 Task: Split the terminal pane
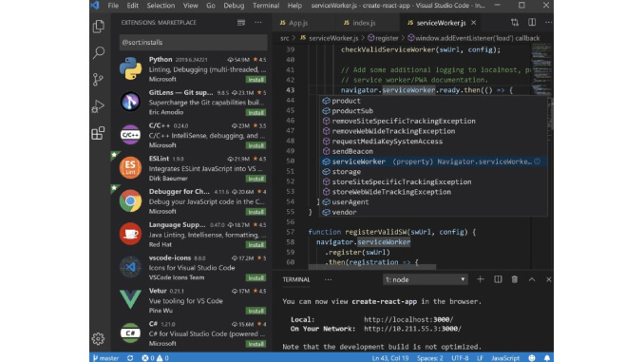pyautogui.click(x=498, y=279)
